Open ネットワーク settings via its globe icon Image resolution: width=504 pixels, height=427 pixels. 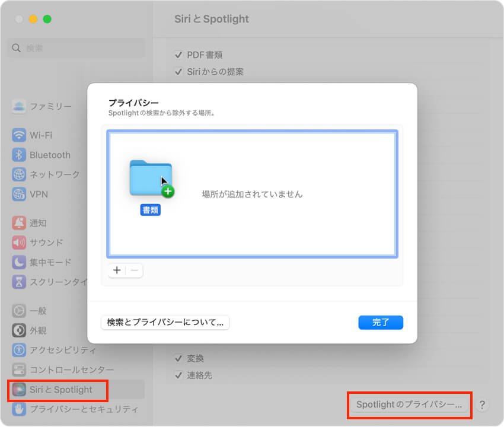coord(19,174)
